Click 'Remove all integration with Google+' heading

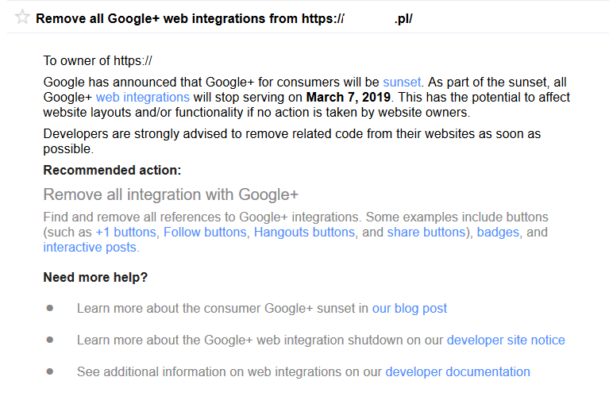(x=171, y=195)
